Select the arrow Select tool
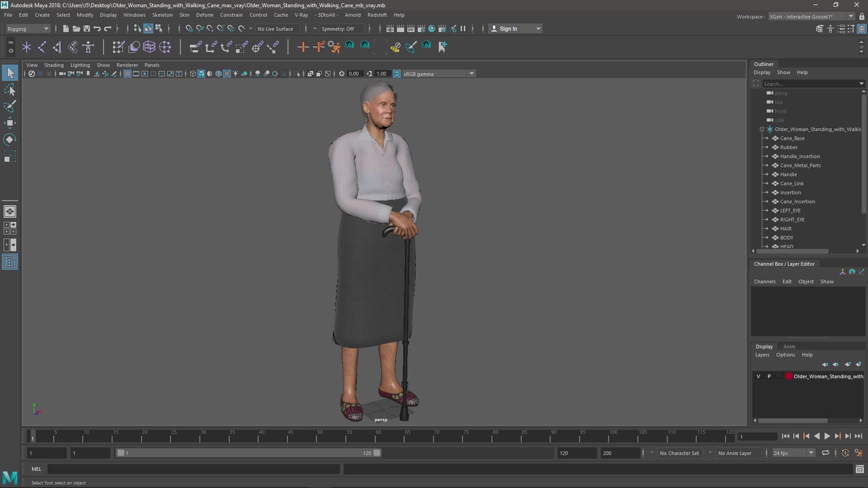This screenshot has width=868, height=488. pos(10,73)
